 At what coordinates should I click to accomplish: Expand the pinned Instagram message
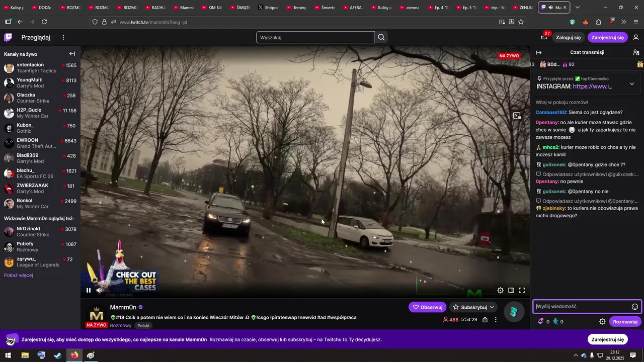(x=632, y=83)
